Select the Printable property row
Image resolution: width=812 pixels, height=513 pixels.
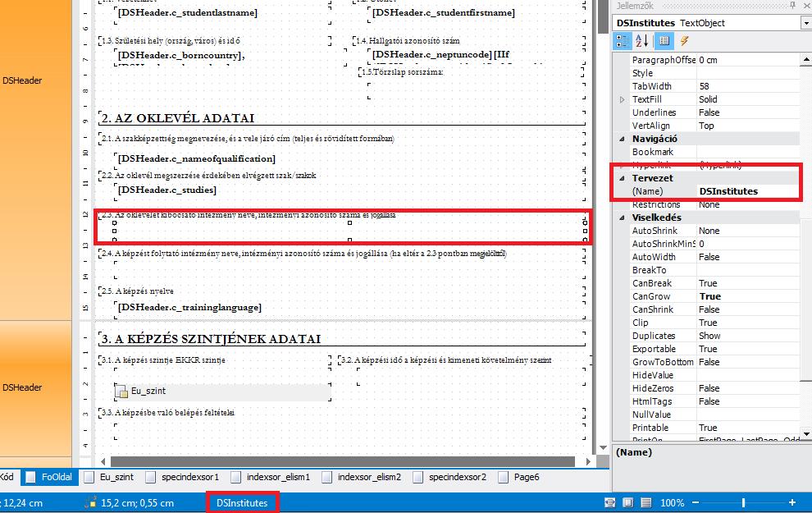click(714, 428)
